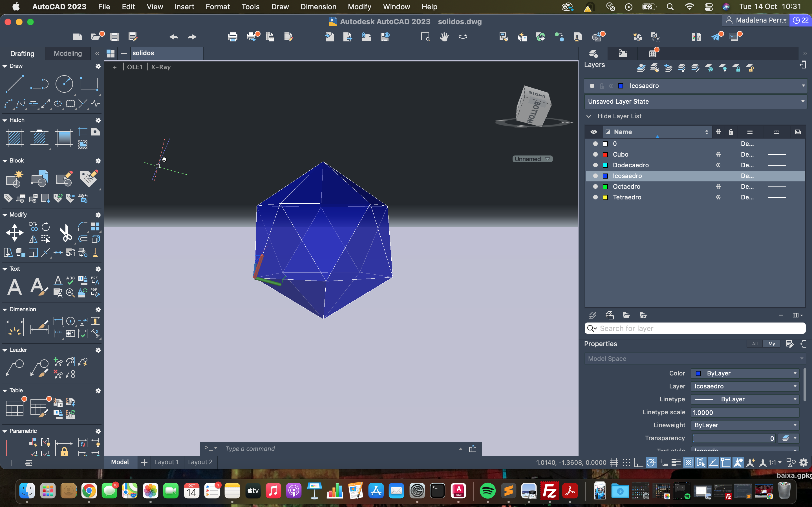This screenshot has height=507, width=812.
Task: Toggle visibility of Tetraedro layer
Action: (x=595, y=197)
